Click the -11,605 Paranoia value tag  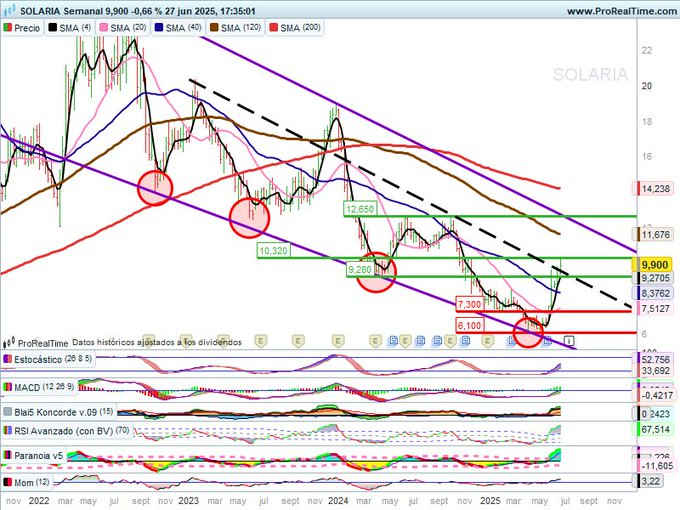click(656, 466)
